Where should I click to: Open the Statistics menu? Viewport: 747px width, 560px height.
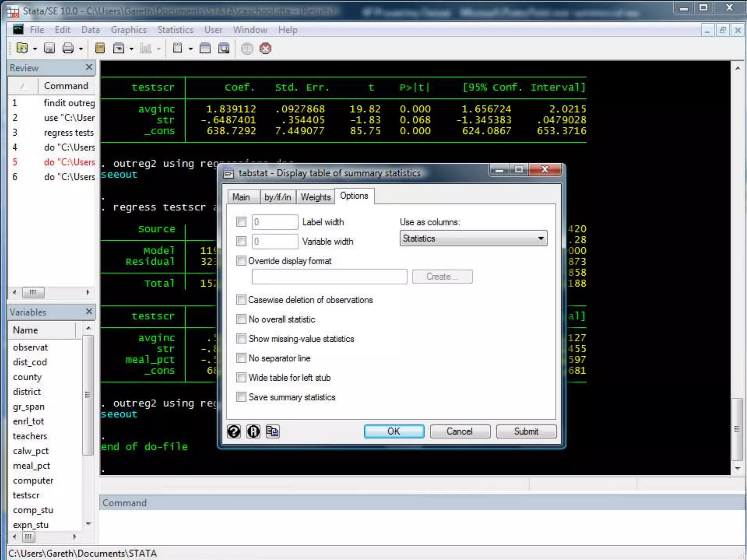[x=175, y=30]
